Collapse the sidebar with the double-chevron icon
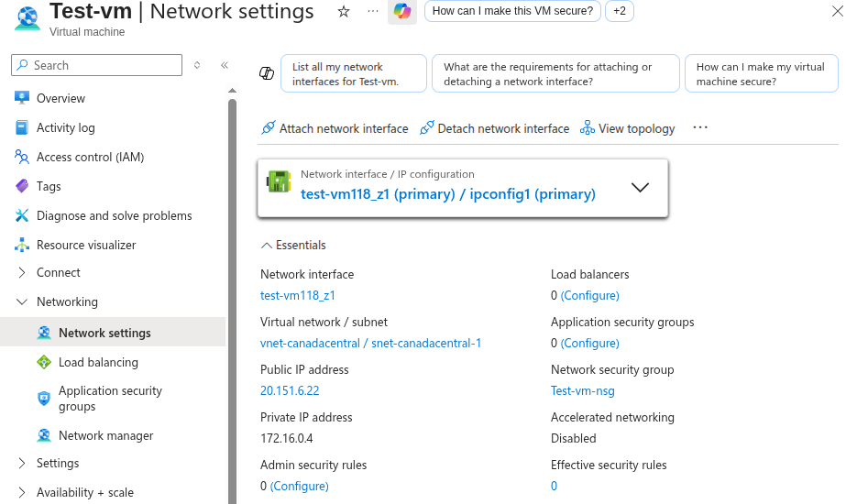Image resolution: width=846 pixels, height=504 pixels. pos(225,65)
